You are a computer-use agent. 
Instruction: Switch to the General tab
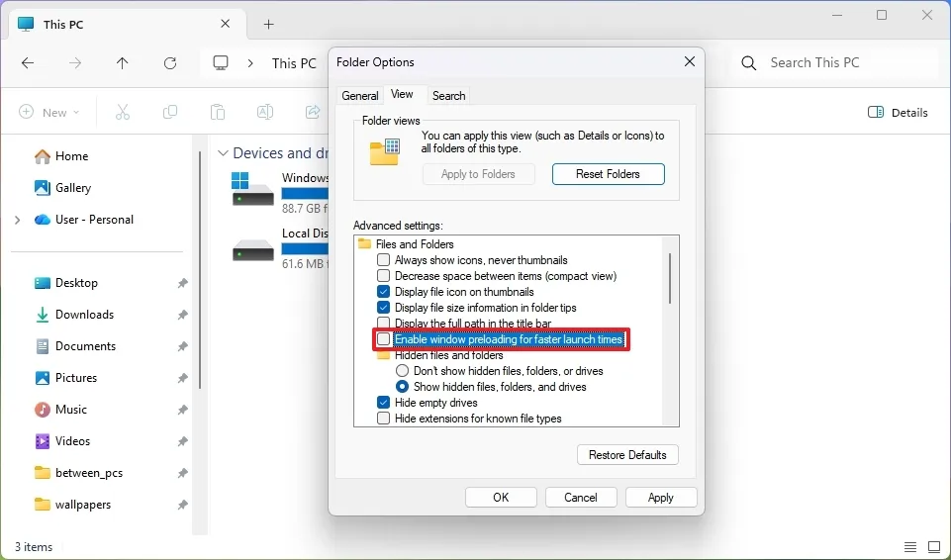point(360,96)
